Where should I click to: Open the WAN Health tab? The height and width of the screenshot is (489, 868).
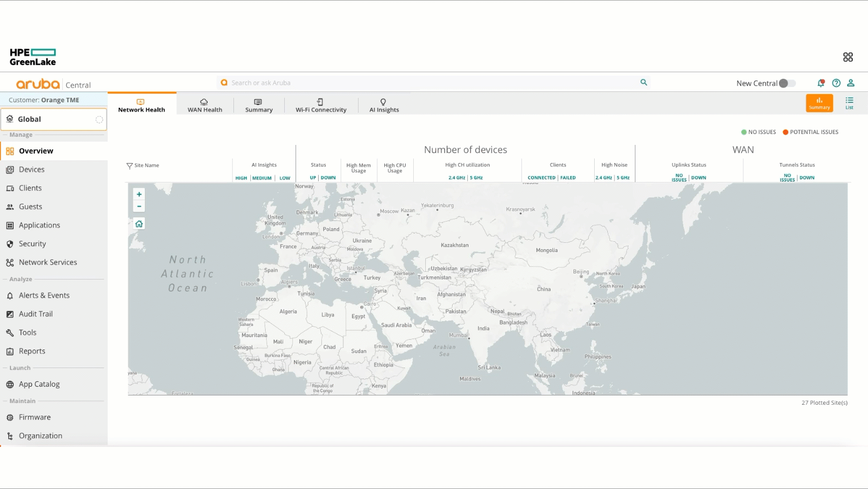pyautogui.click(x=205, y=106)
